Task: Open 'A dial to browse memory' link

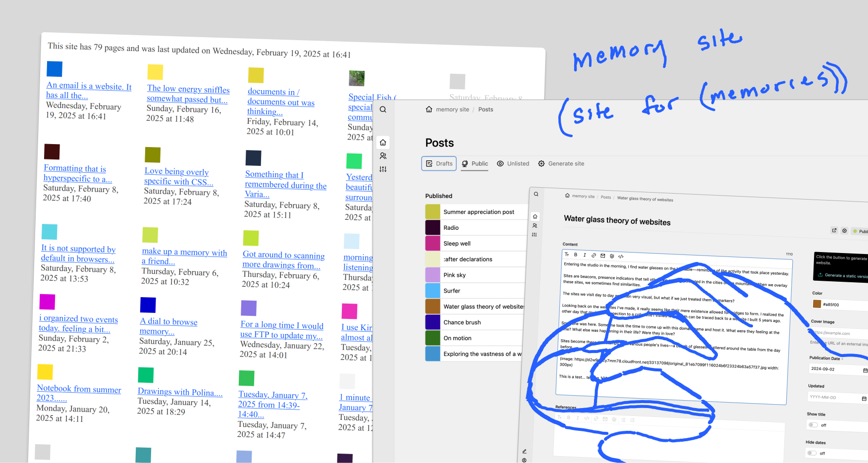Action: (x=168, y=326)
